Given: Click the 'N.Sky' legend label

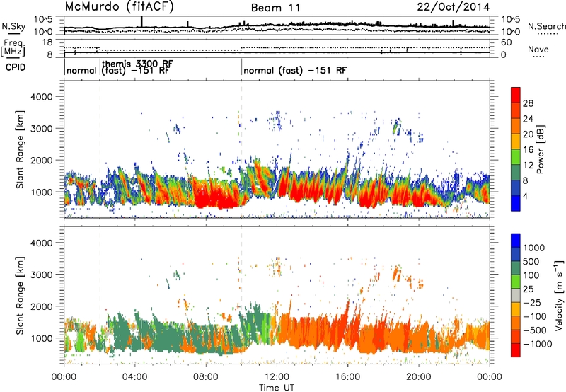Looking at the screenshot, I should (x=13, y=26).
